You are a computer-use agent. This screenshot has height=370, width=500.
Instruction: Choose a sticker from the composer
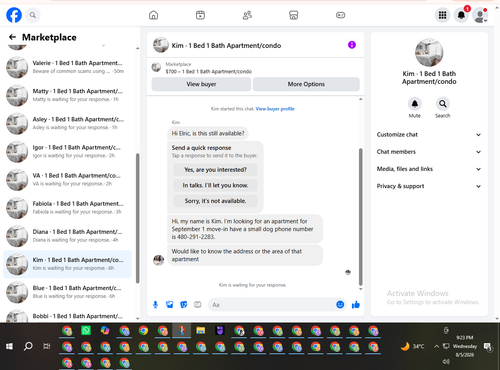point(184,304)
